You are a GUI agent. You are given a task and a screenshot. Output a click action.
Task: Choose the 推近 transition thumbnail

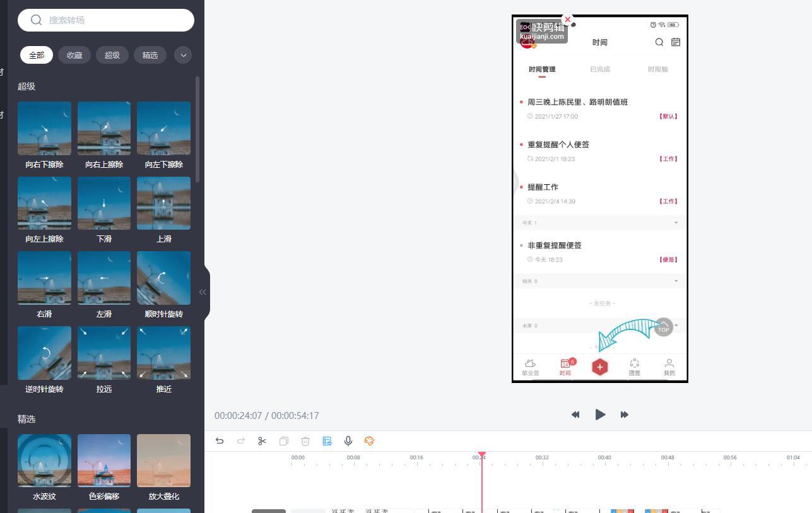[163, 353]
